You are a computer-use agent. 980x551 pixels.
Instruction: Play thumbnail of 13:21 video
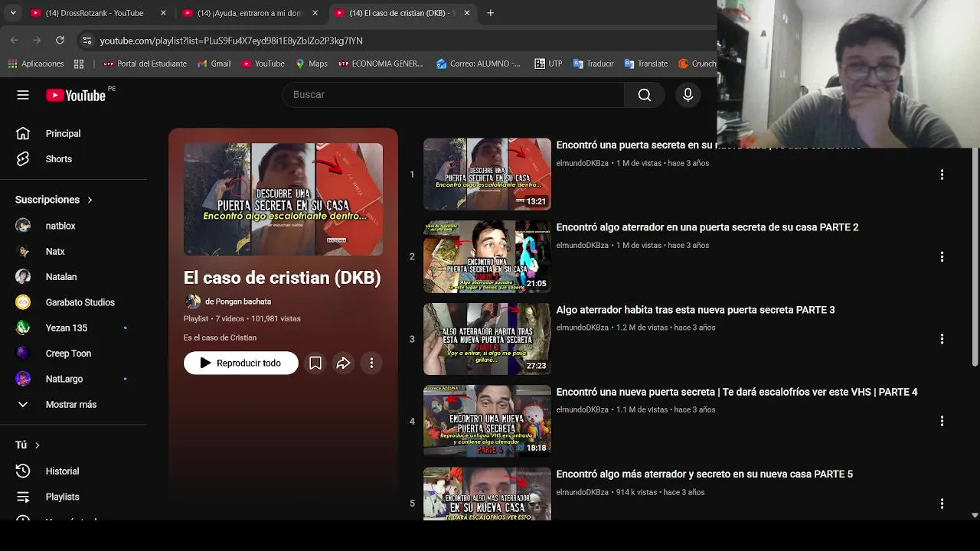[x=487, y=174]
